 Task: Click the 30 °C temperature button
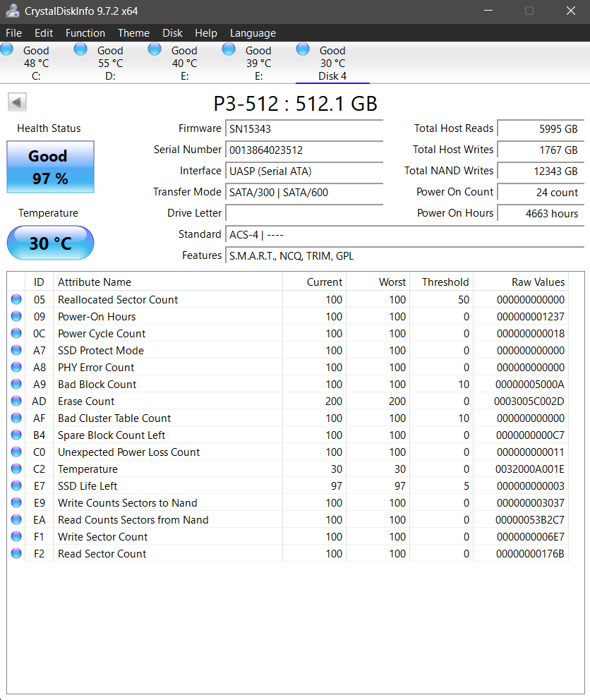click(51, 243)
